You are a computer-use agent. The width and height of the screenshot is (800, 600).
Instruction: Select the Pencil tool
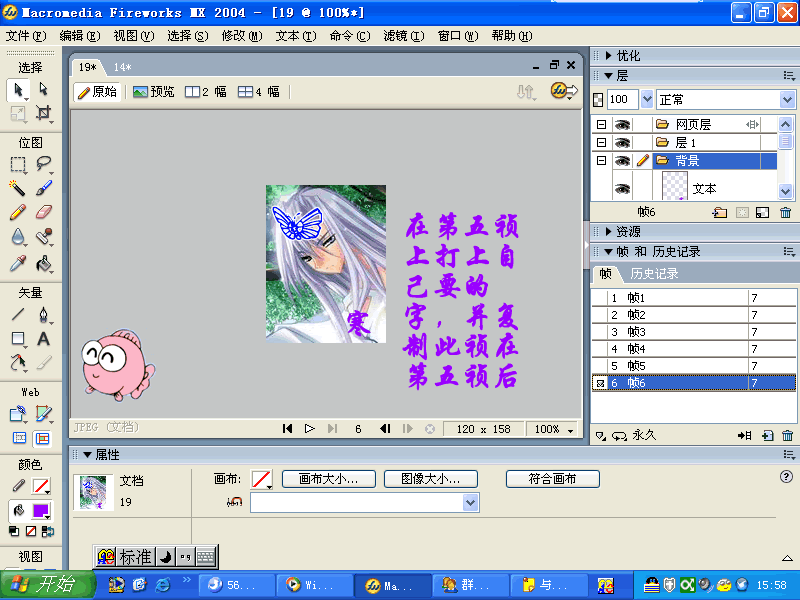18,212
